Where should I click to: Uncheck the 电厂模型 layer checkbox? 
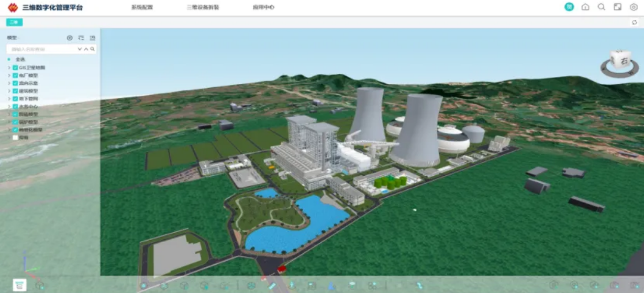click(x=16, y=76)
